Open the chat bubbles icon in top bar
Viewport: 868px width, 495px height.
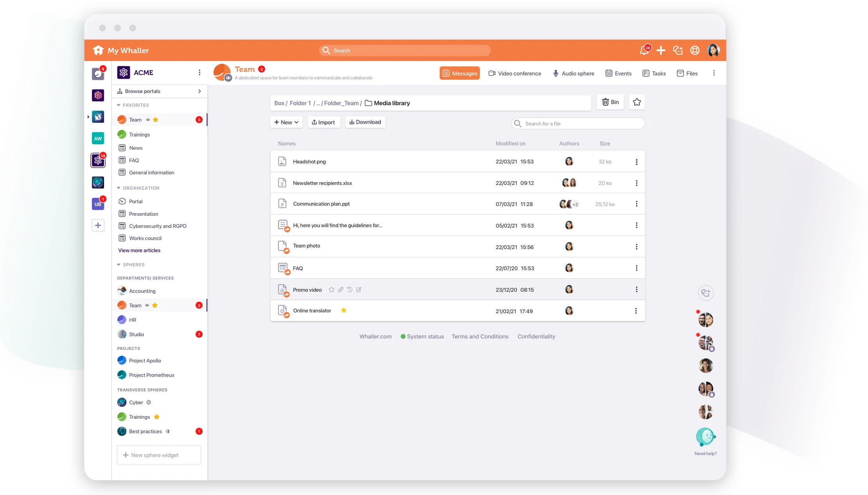click(x=678, y=50)
